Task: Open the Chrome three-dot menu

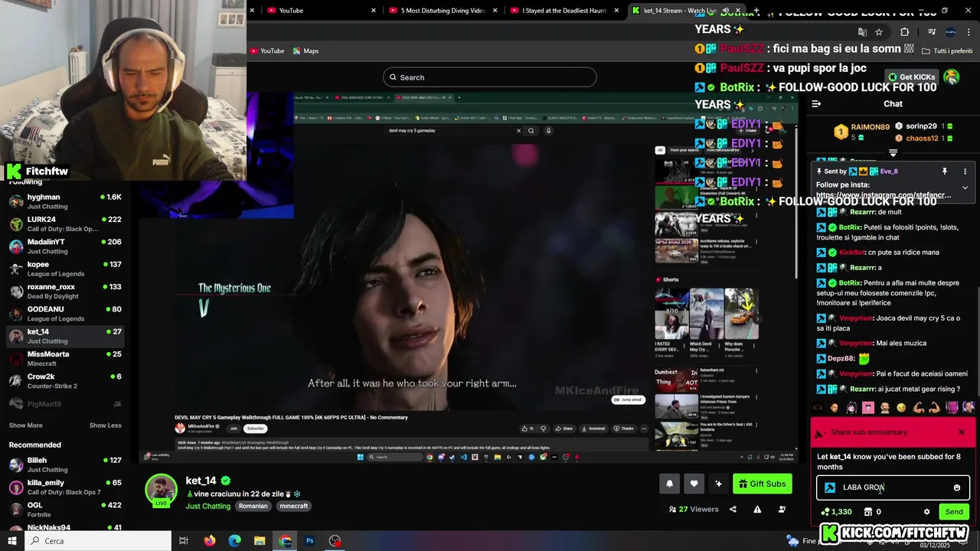Action: pos(969,32)
